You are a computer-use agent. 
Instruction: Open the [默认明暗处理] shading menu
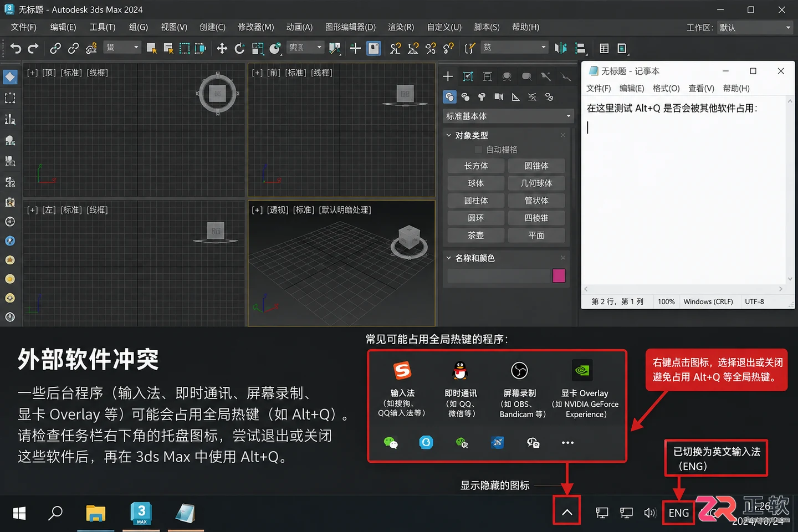point(345,210)
